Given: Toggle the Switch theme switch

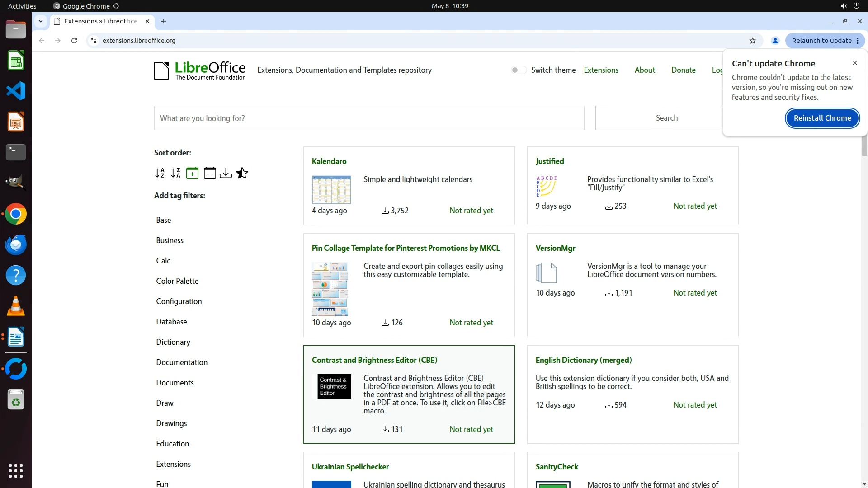Looking at the screenshot, I should click(519, 70).
